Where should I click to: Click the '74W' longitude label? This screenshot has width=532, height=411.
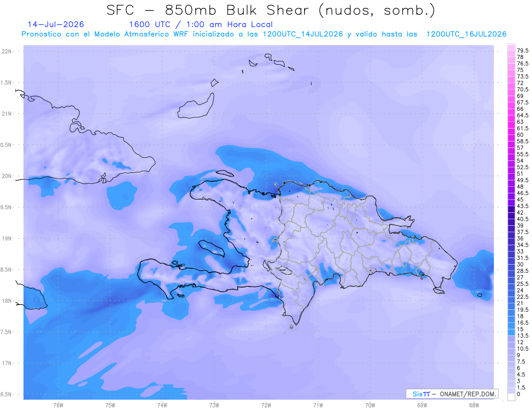click(162, 405)
